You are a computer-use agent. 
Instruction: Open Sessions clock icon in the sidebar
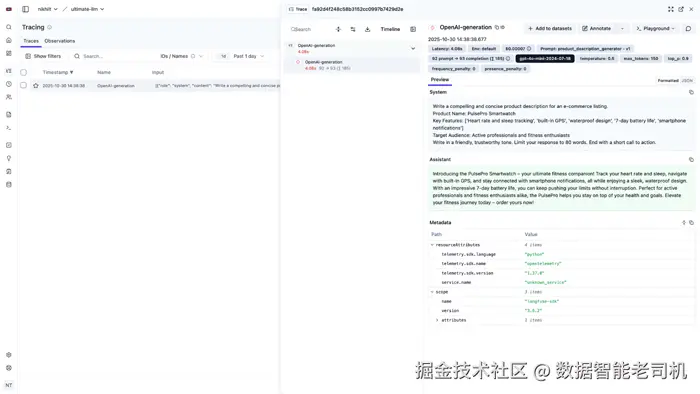click(x=8, y=84)
